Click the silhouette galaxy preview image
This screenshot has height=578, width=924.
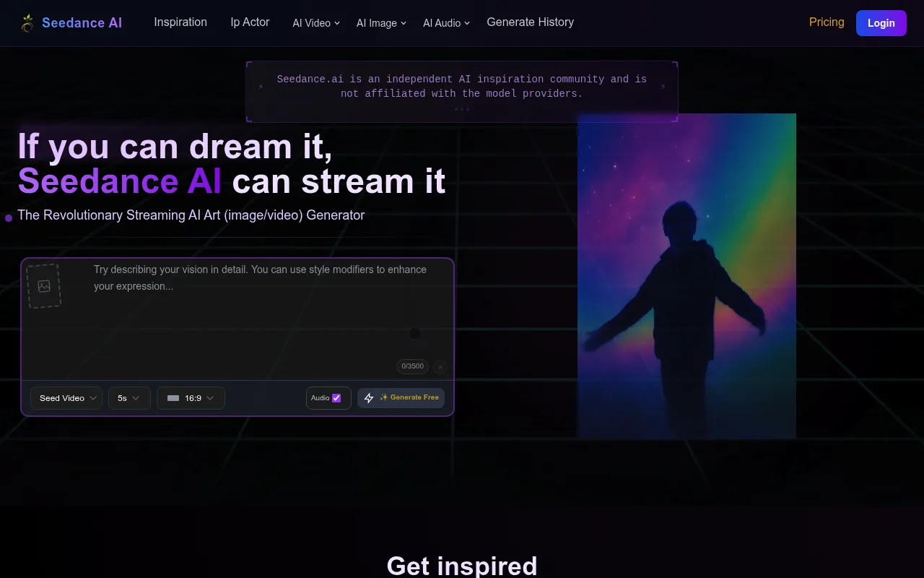[x=687, y=276]
